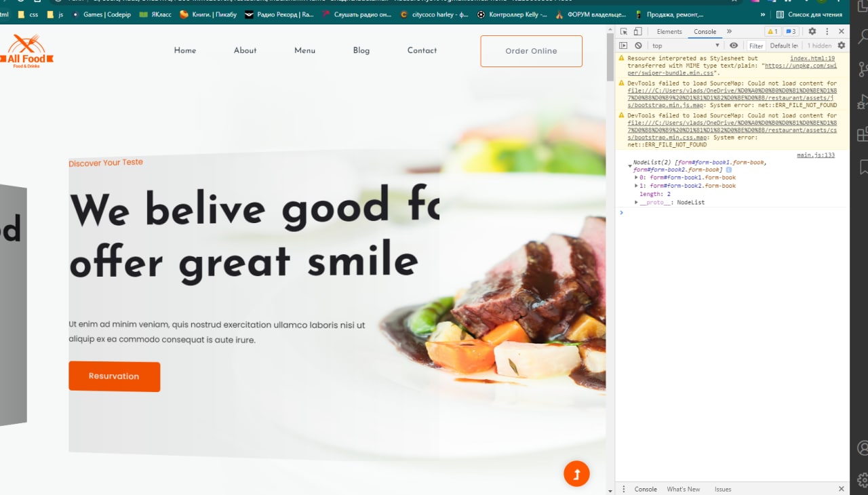Open the 'Список для чтения' reading list
Viewport: 868px width, 495px height.
coord(809,14)
